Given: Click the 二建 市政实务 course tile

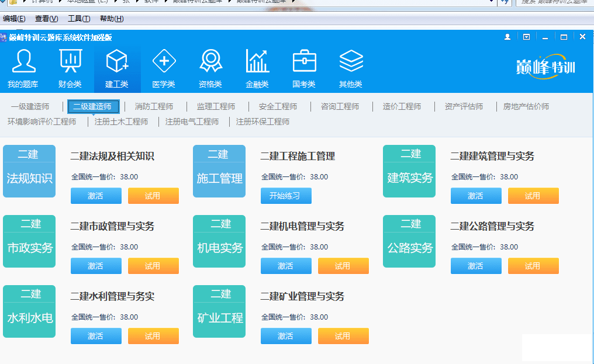Looking at the screenshot, I should pyautogui.click(x=29, y=241).
